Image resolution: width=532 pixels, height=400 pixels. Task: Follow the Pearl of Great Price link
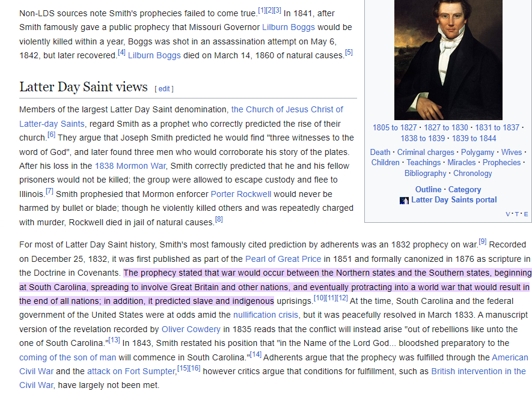coord(283,259)
